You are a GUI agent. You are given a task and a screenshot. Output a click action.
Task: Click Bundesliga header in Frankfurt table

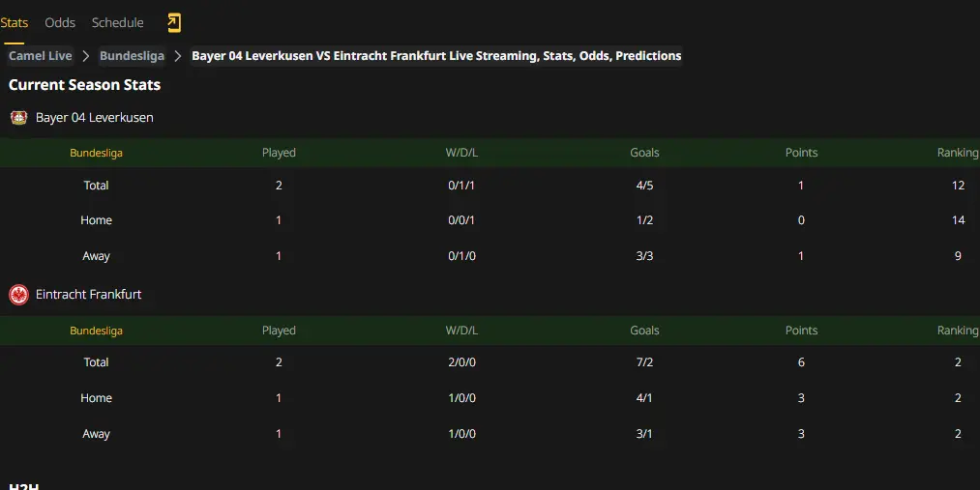pos(96,331)
